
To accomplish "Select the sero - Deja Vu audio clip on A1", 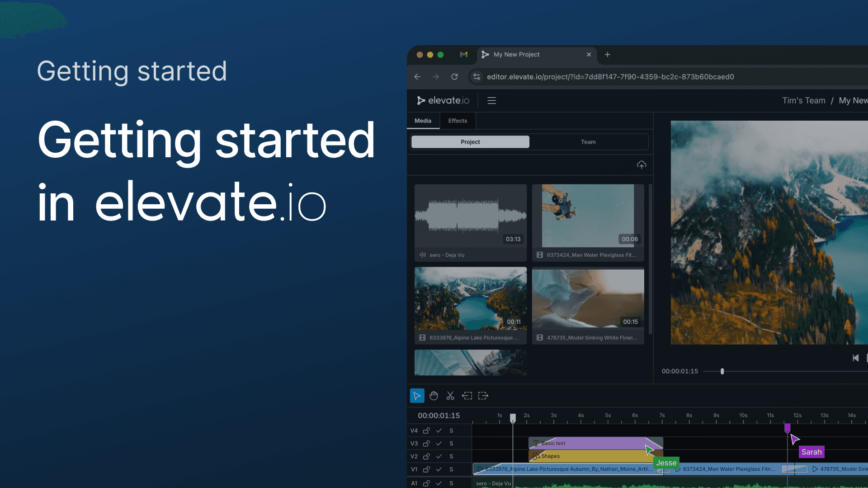I will point(670,483).
